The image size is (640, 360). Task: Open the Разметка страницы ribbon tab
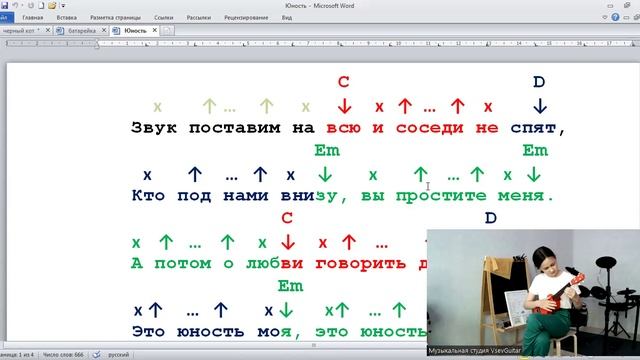click(116, 18)
